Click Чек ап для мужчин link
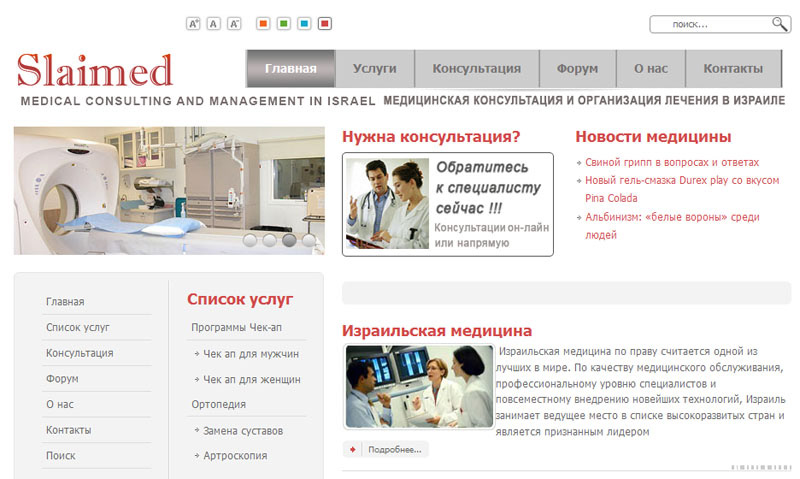 tap(251, 354)
